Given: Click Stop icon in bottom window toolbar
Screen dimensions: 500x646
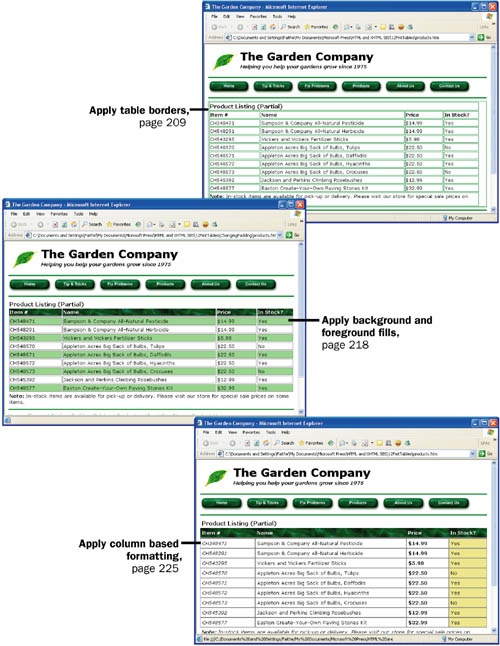Looking at the screenshot, I should pyautogui.click(x=247, y=443).
